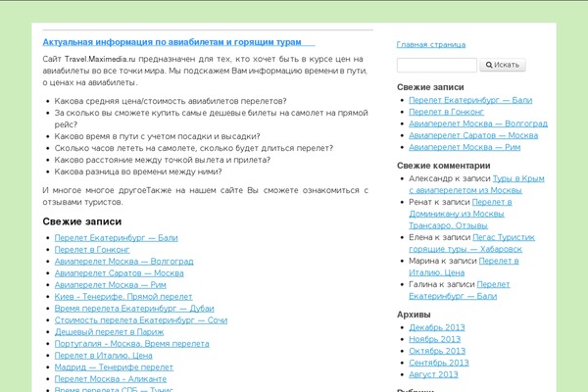Viewport: 588px width, 392px height.
Task: Open Галина's comment link 'Перелет Екатеринбург — Бали'
Action: [460, 290]
